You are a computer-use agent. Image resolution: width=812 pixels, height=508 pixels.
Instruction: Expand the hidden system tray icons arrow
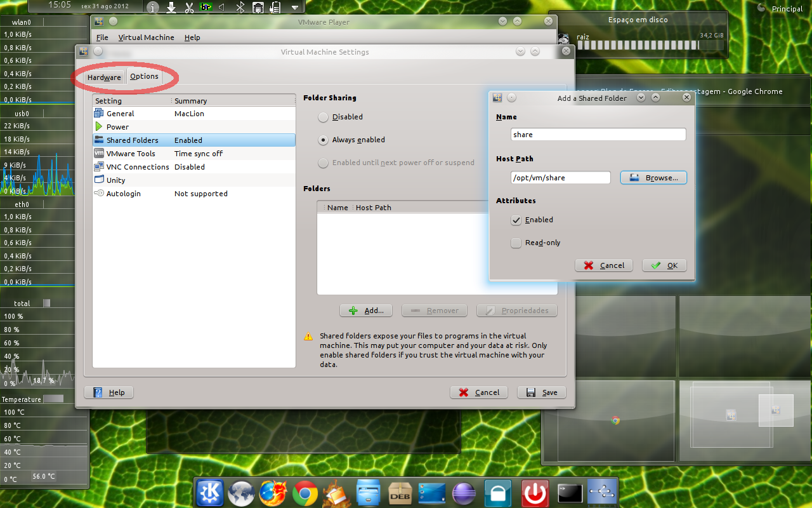[294, 8]
